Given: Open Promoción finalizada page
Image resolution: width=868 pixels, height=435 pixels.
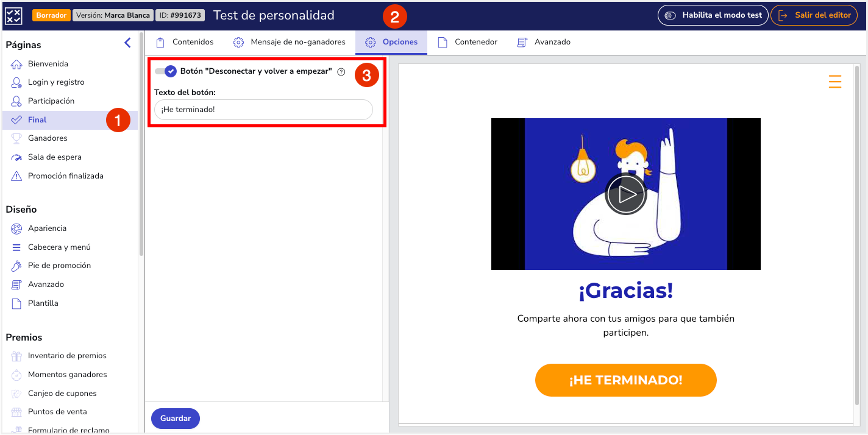Looking at the screenshot, I should (x=66, y=176).
